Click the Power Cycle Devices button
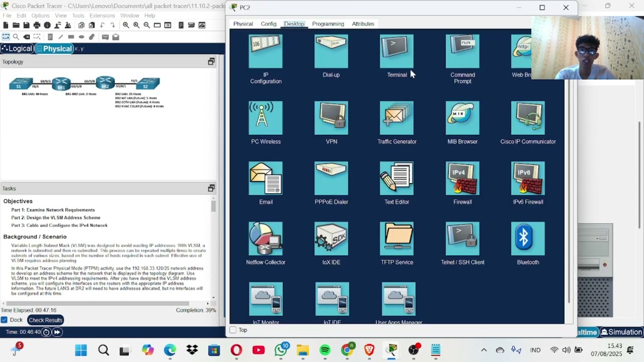This screenshot has width=644, height=362. [46, 332]
